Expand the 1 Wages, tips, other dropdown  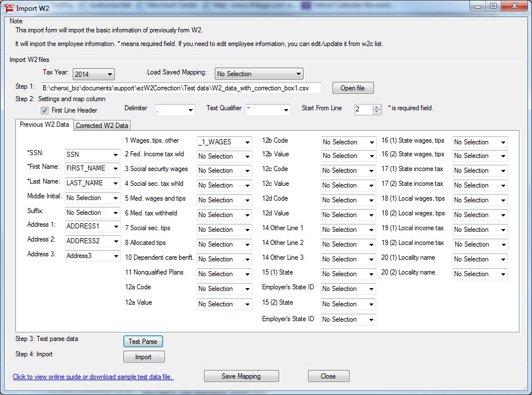[x=224, y=143]
